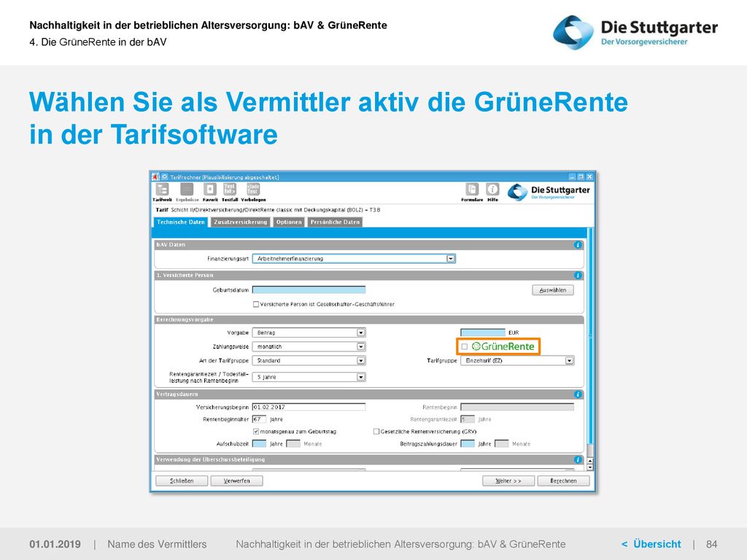Click the Versicherungsbeginn date field

[309, 407]
